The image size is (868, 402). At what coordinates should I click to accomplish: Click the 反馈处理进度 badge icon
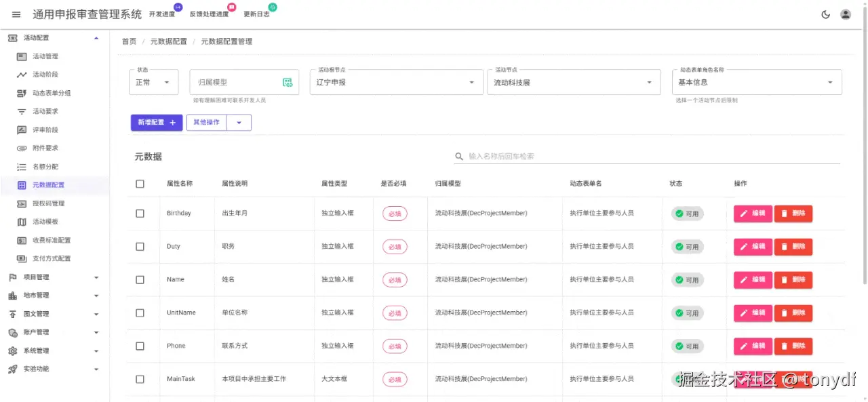[x=232, y=7]
